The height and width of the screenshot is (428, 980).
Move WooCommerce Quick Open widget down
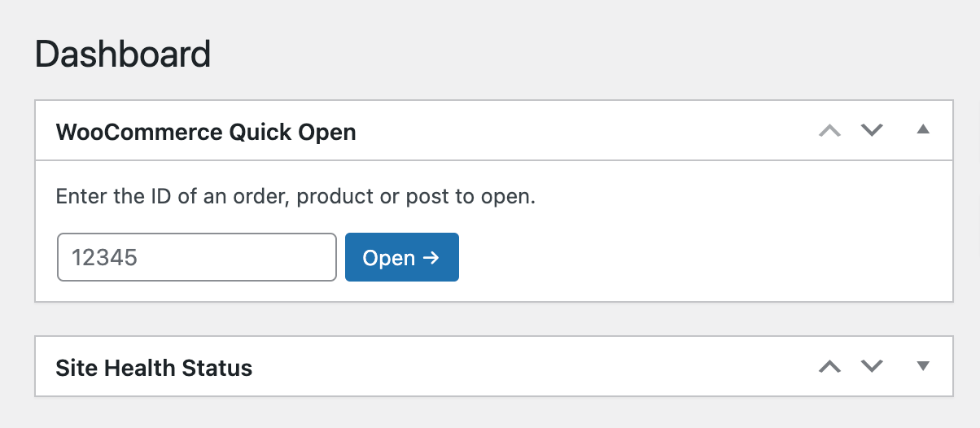coord(872,130)
